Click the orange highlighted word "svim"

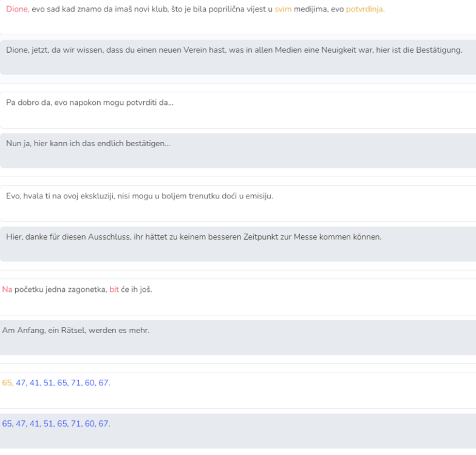283,9
